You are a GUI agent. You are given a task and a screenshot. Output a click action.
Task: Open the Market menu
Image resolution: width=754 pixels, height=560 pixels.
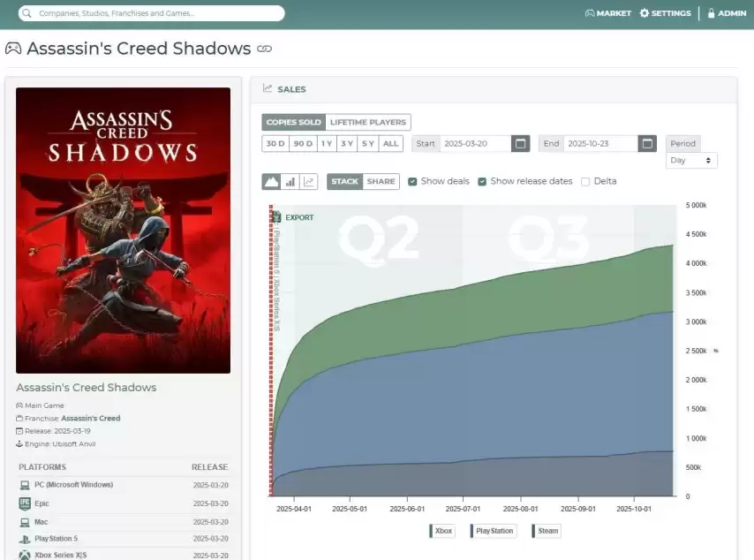tap(607, 13)
